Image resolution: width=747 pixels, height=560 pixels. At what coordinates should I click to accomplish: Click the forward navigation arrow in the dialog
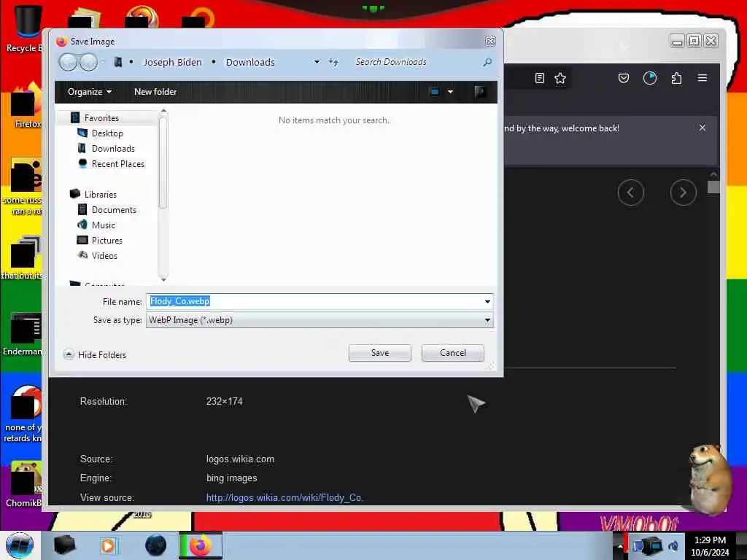click(88, 62)
